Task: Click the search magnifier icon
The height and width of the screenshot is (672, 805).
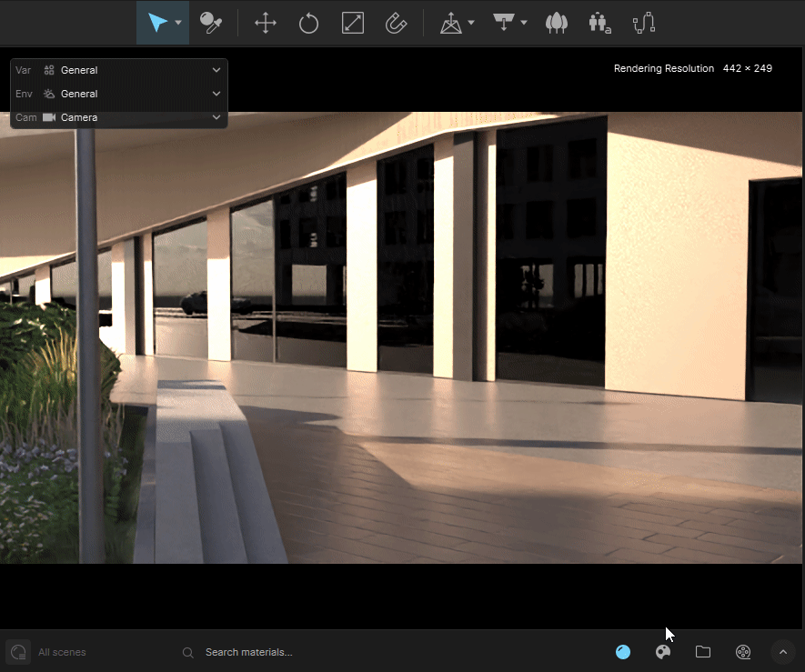Action: tap(188, 653)
